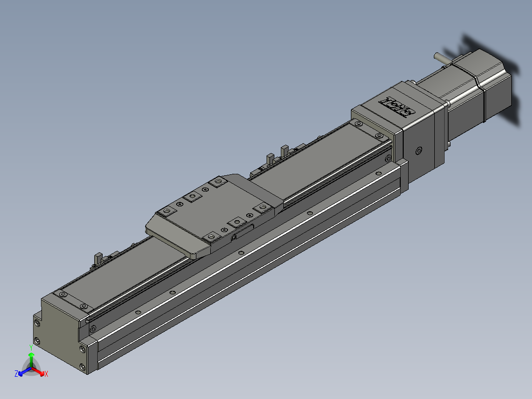Image resolution: width=532 pixels, height=399 pixels.
Task: Click the blue Z axis arrow
Action: coord(22,373)
